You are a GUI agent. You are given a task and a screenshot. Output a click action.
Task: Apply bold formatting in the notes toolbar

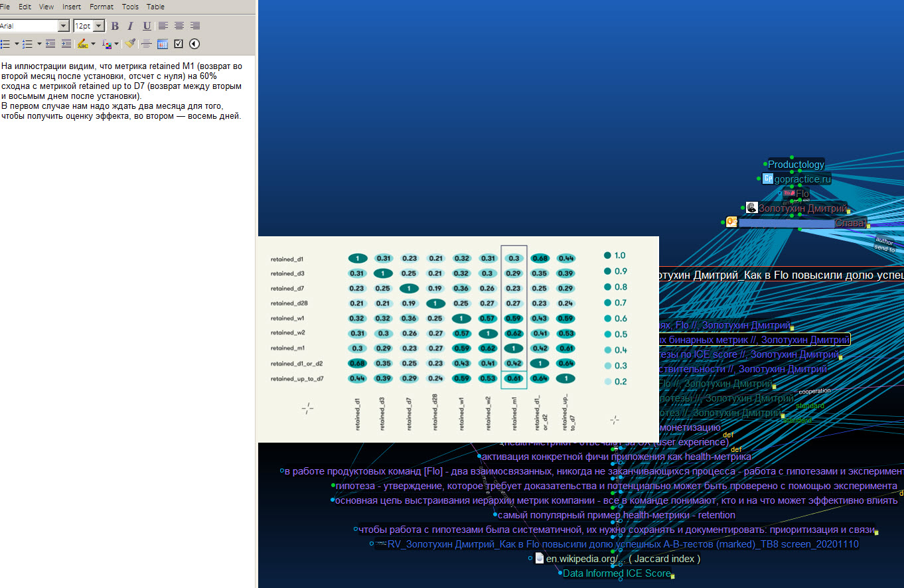point(115,26)
